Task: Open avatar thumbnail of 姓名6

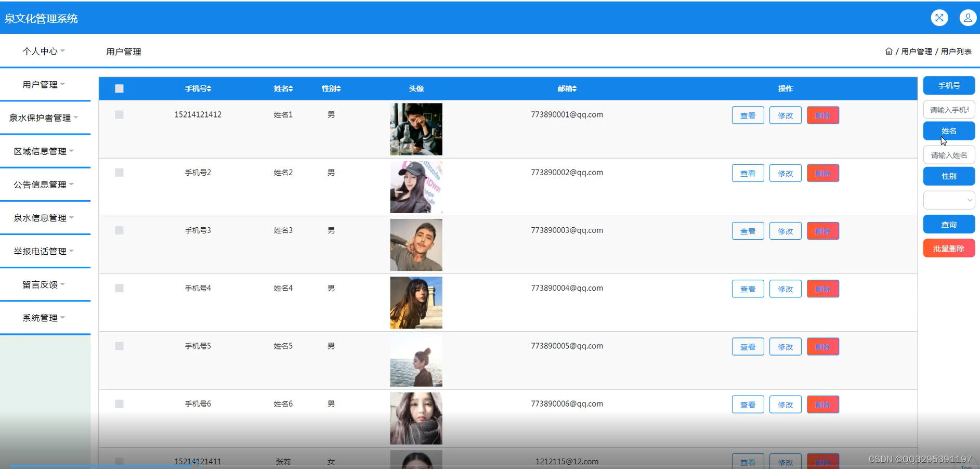Action: coord(416,418)
